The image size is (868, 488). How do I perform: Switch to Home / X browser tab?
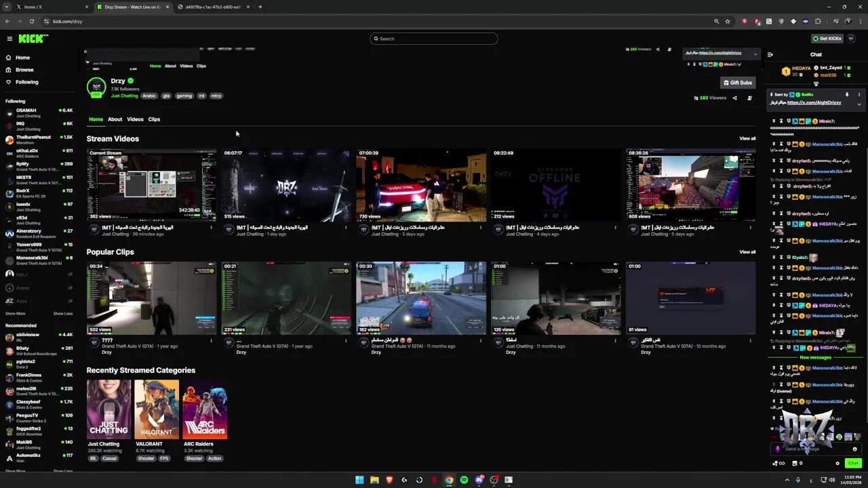point(51,7)
